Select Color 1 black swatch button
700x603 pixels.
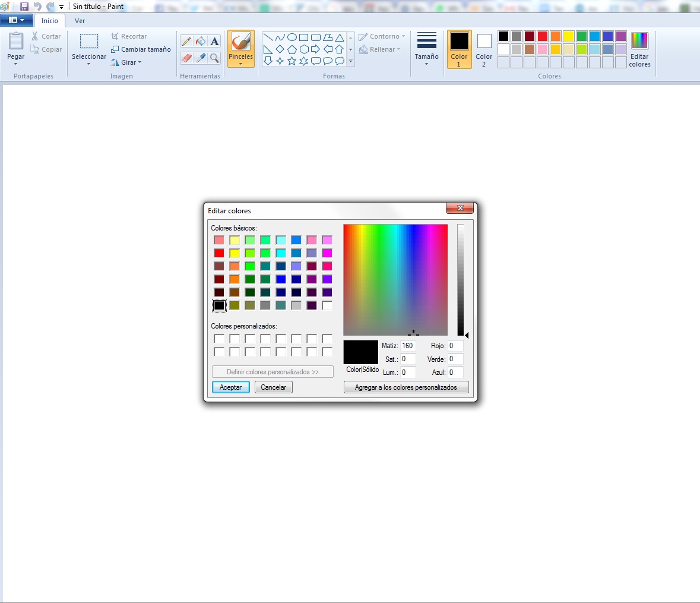459,49
